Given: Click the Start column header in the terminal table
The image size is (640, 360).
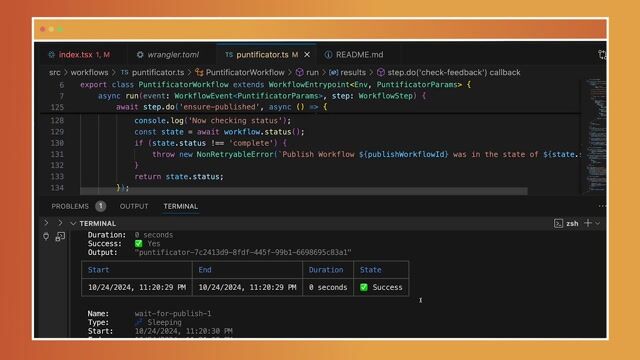Looking at the screenshot, I should coord(98,270).
